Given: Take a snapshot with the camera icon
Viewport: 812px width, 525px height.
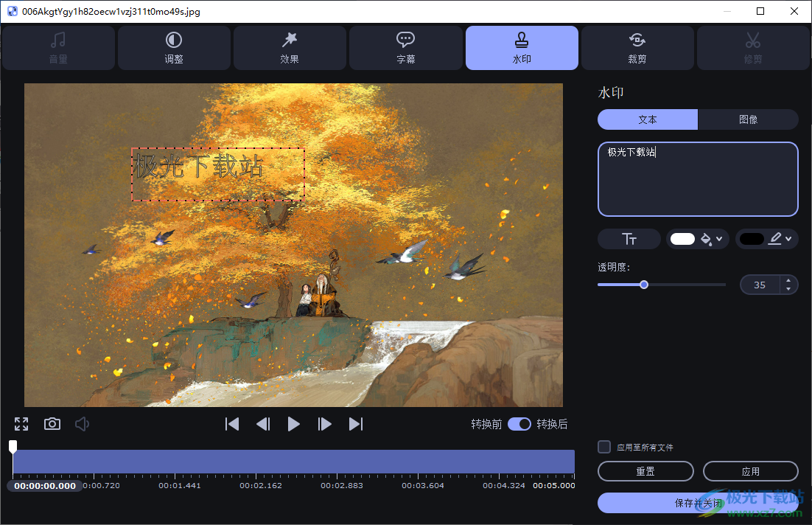Looking at the screenshot, I should click(x=52, y=424).
